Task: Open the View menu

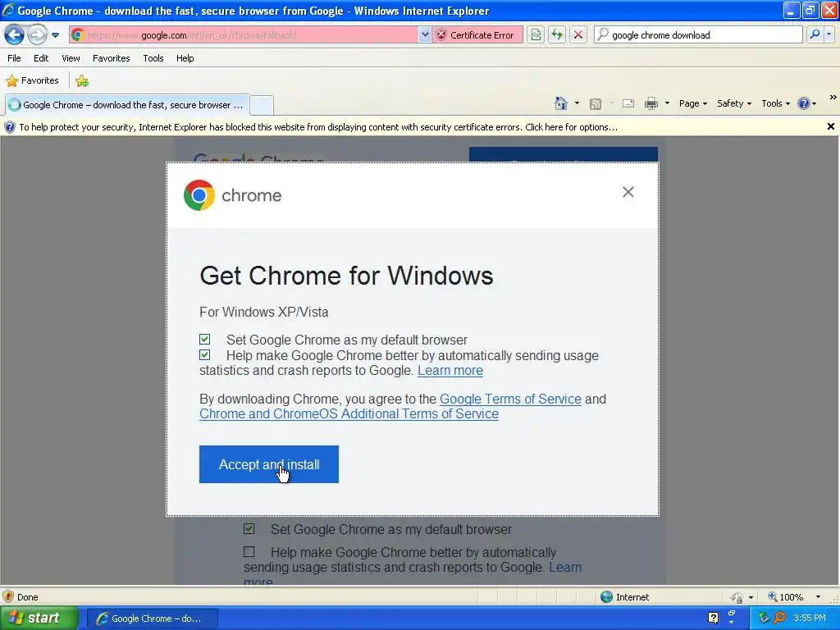Action: [x=71, y=58]
